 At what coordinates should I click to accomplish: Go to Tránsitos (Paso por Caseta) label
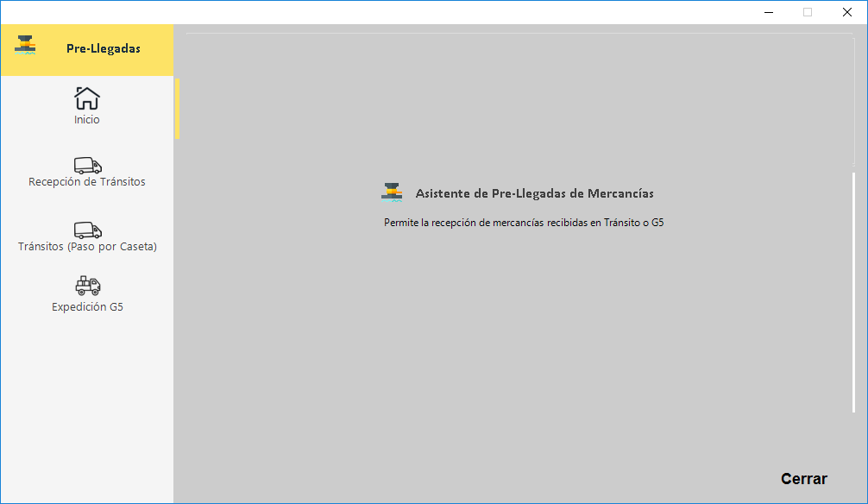click(87, 247)
